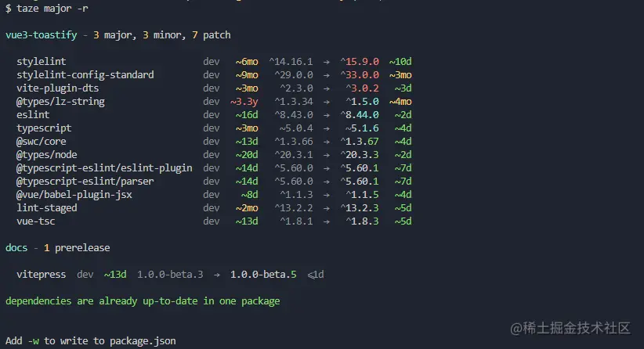
Task: Click the vite-plugin-dts package name
Action: click(x=57, y=88)
